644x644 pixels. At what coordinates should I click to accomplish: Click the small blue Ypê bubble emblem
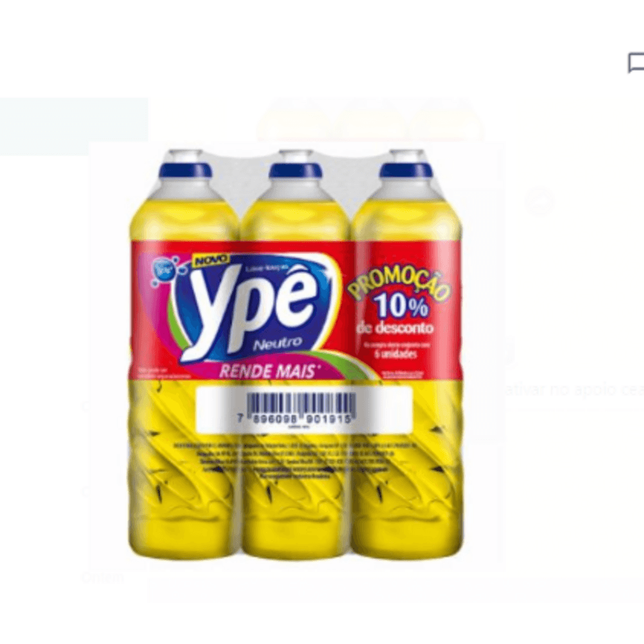click(x=160, y=270)
